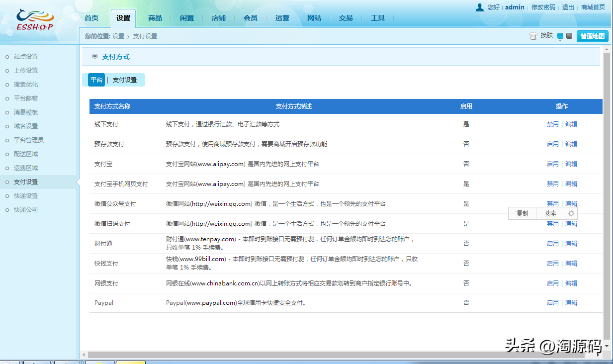Open the 运营 navigation menu
Image resolution: width=613 pixels, height=364 pixels.
pos(282,17)
